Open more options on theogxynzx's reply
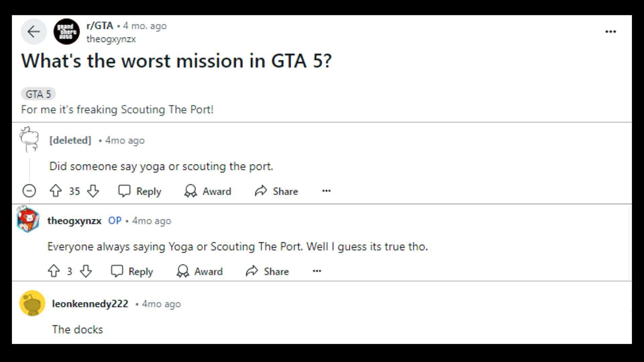Screen dimensions: 644x362 coord(317,271)
